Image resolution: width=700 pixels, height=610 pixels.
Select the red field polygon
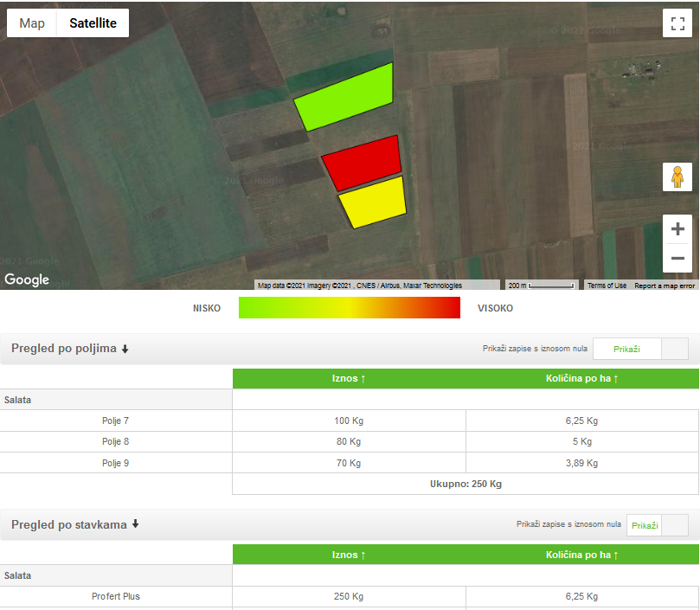pos(363,162)
